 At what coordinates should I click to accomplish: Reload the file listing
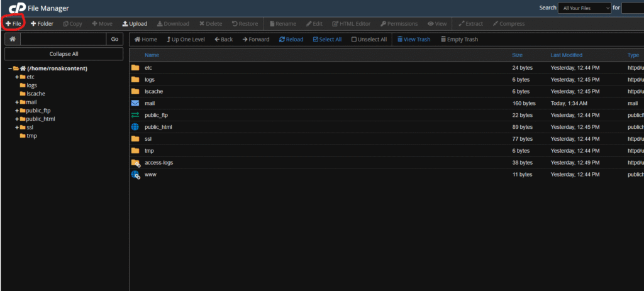tap(291, 40)
